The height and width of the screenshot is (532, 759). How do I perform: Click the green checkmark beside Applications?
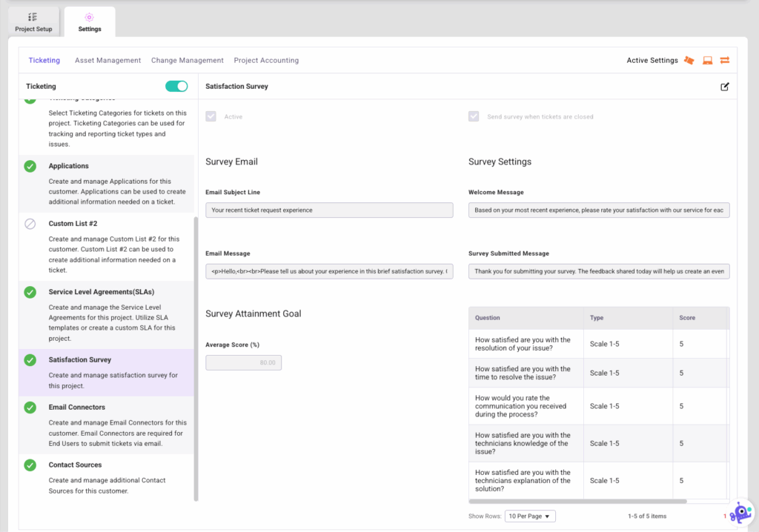[x=30, y=167]
